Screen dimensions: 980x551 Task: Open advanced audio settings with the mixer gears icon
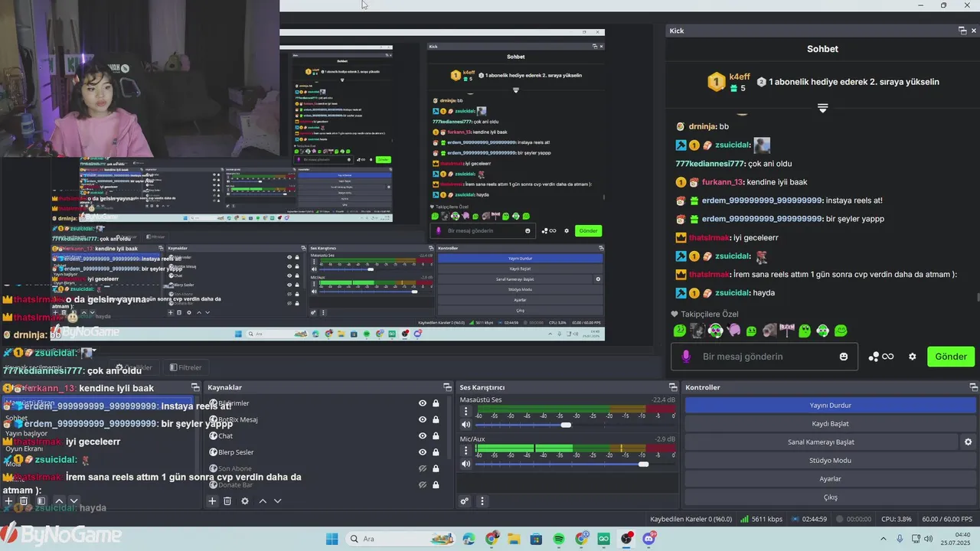point(465,501)
